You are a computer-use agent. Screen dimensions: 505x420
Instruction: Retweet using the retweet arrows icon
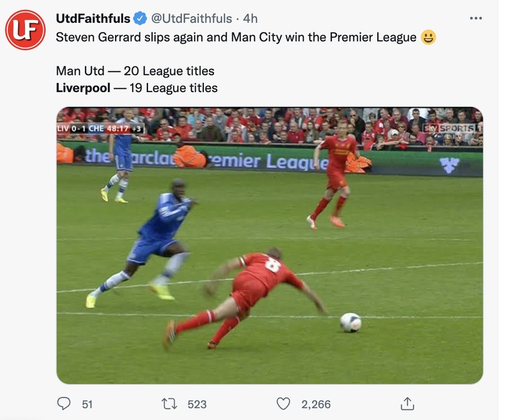coord(169,404)
